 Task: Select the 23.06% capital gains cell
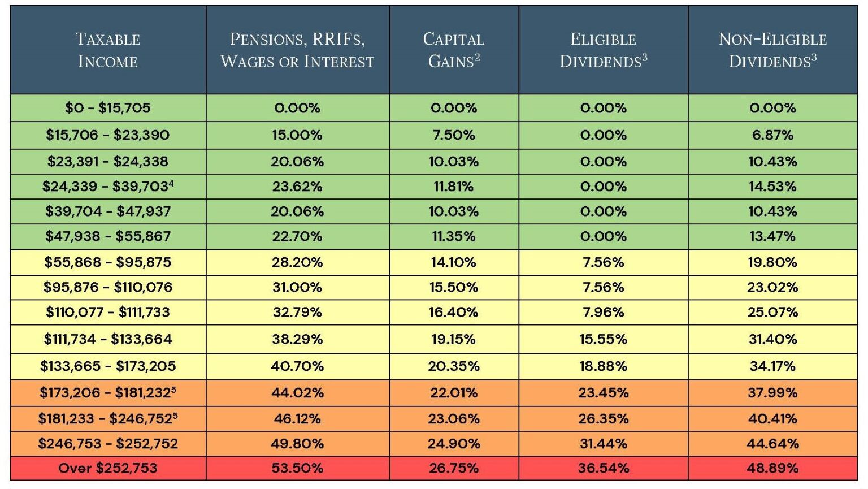pos(454,419)
